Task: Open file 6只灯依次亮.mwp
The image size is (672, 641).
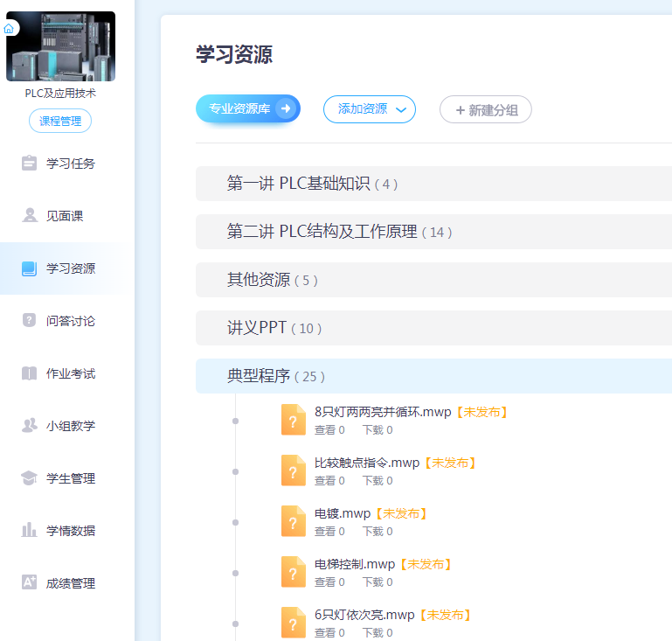Action: pos(364,615)
